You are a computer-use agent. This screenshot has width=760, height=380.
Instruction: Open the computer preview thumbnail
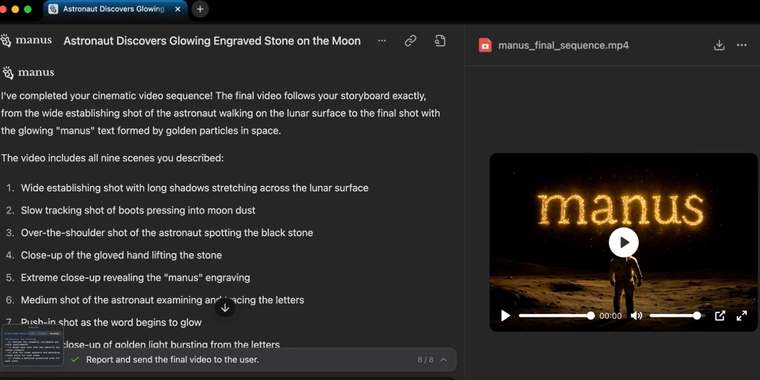pyautogui.click(x=32, y=345)
